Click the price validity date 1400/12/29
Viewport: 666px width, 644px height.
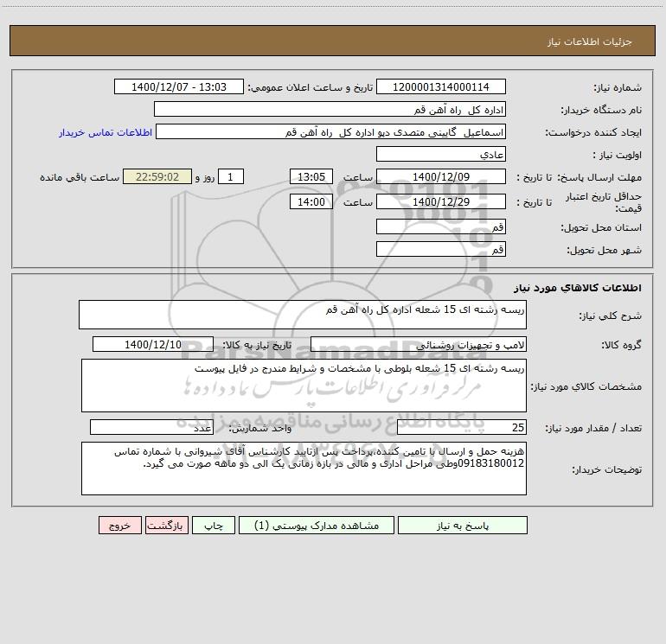pyautogui.click(x=441, y=201)
